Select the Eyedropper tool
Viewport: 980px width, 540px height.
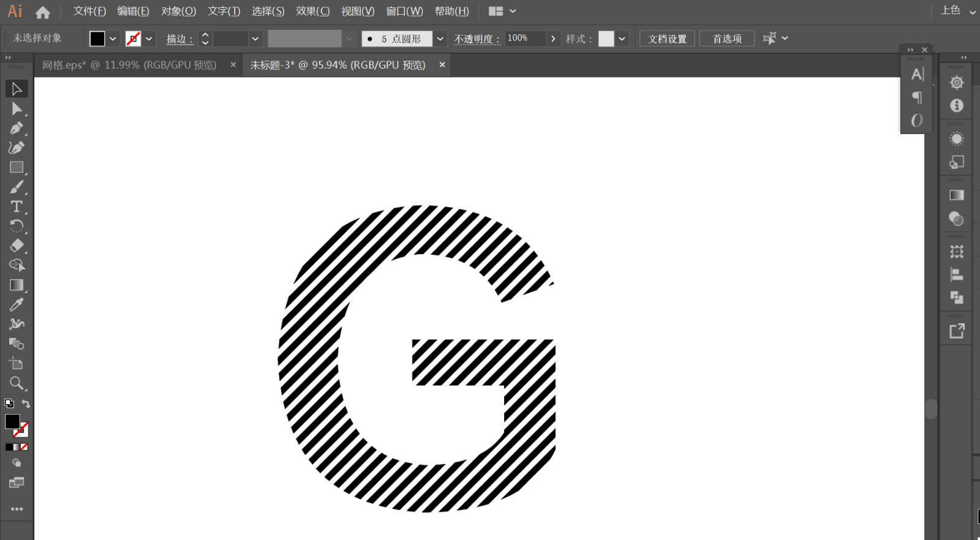17,304
